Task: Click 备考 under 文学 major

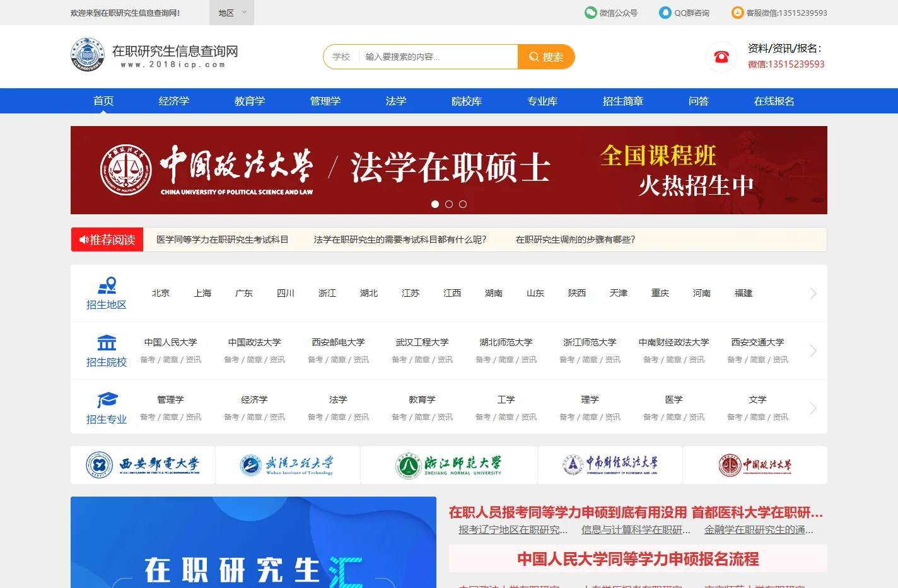Action: coord(735,417)
